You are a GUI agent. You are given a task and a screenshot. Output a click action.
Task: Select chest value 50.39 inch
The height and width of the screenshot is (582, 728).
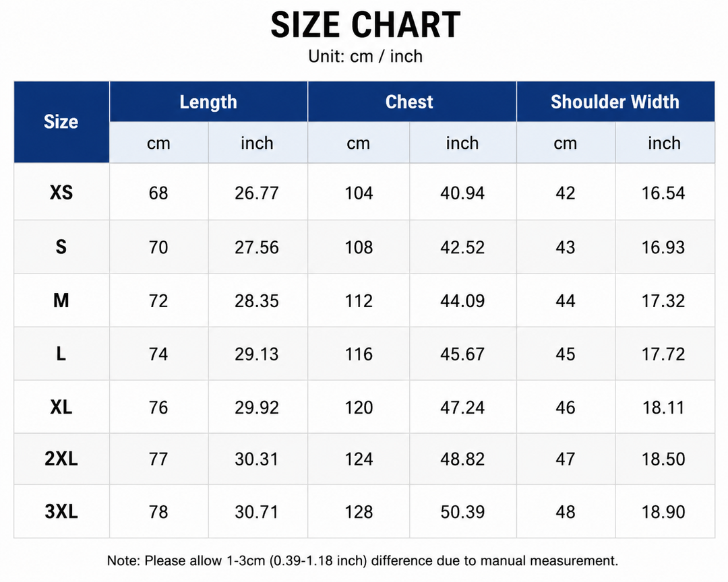(x=462, y=512)
